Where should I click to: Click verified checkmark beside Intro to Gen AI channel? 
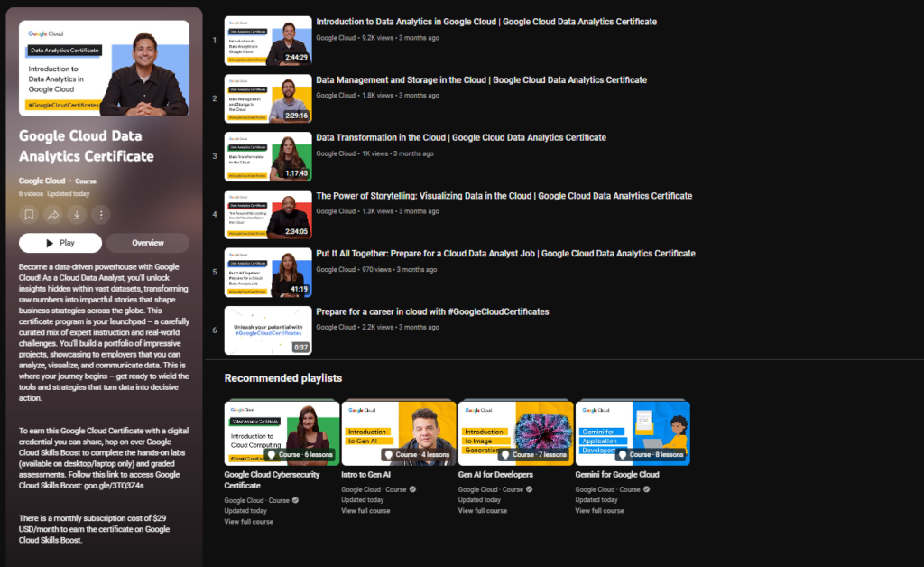pyautogui.click(x=413, y=489)
